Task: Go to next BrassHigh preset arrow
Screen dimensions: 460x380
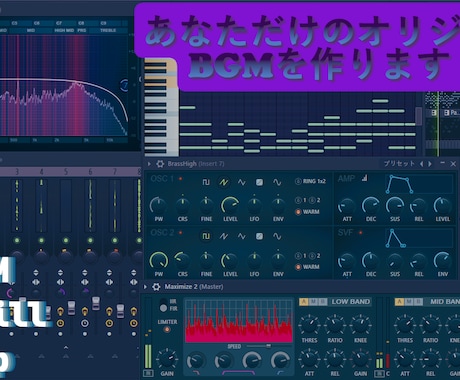Action: click(x=430, y=164)
